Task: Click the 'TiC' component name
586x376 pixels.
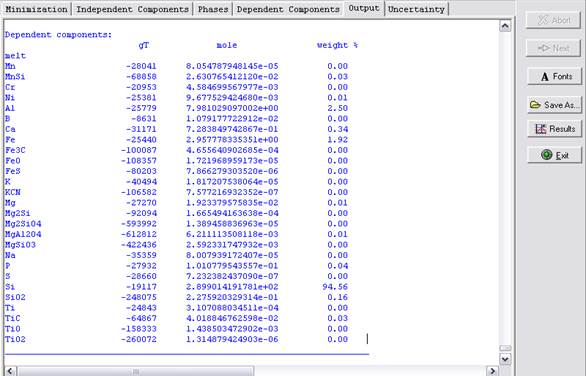Action: [12, 318]
